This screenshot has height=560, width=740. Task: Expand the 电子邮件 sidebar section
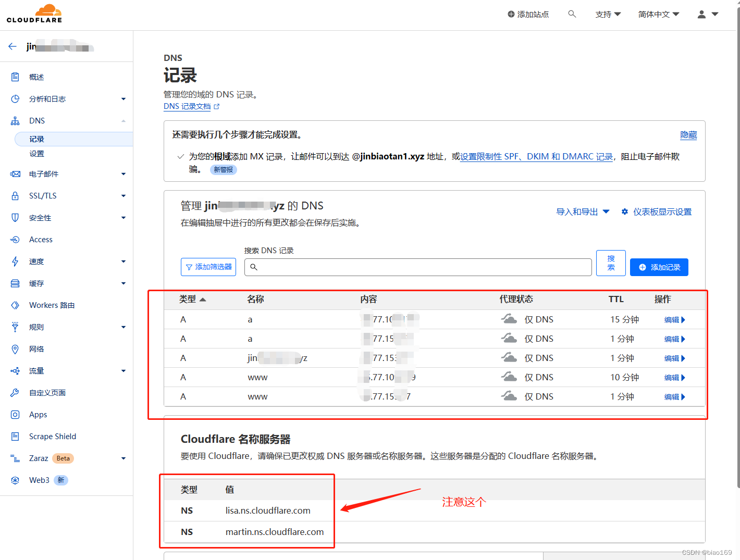point(124,174)
